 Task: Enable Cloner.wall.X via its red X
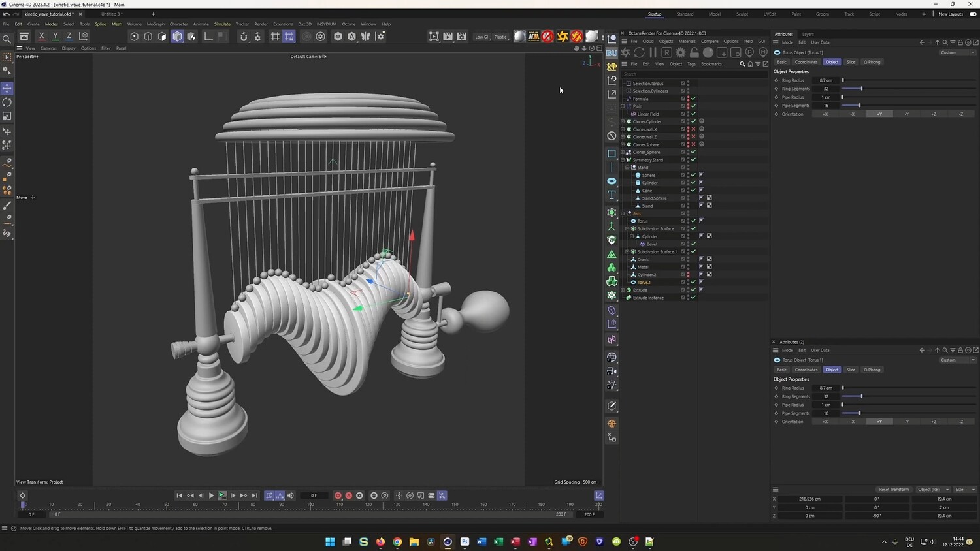click(x=693, y=129)
